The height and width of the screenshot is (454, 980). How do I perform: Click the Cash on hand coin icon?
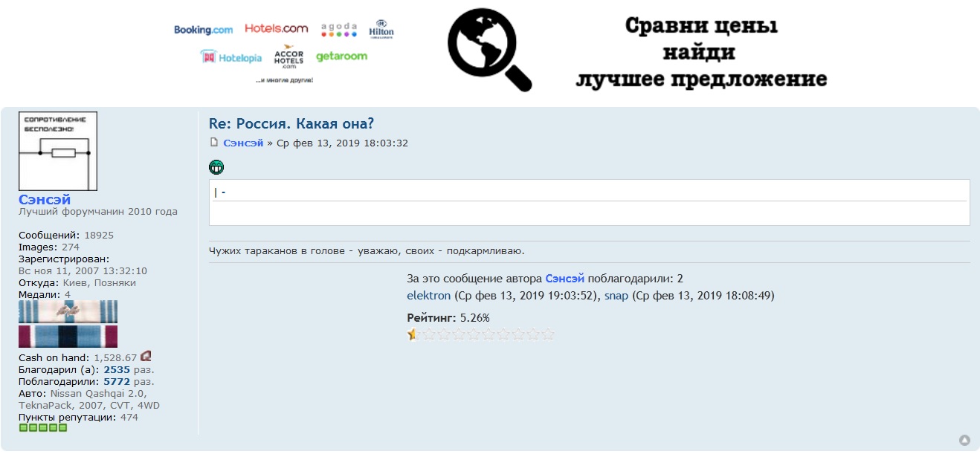click(x=146, y=357)
